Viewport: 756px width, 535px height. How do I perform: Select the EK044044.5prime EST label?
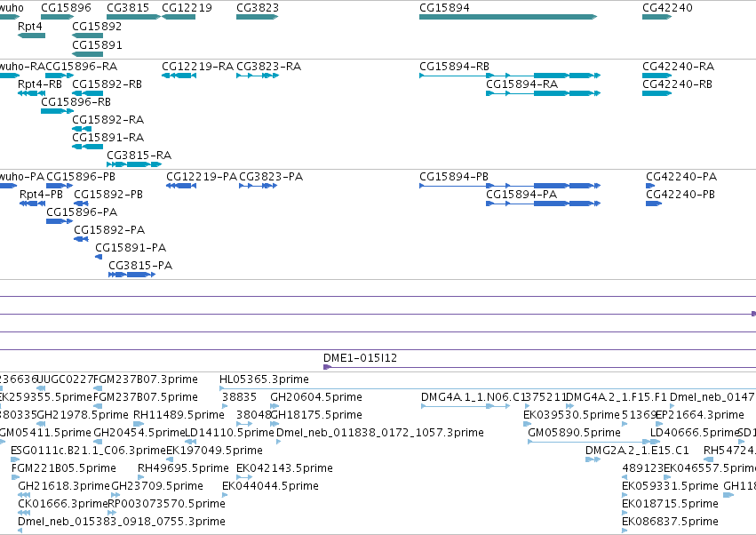coord(270,486)
